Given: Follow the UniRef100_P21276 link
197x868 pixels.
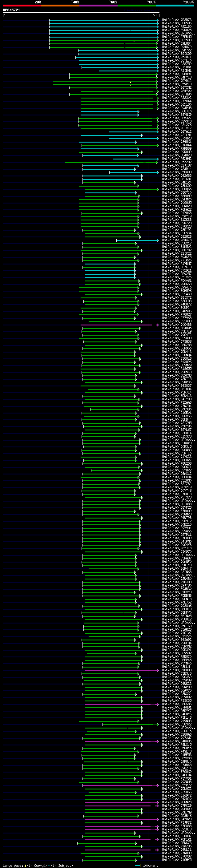Looking at the screenshot, I should [176, 125].
